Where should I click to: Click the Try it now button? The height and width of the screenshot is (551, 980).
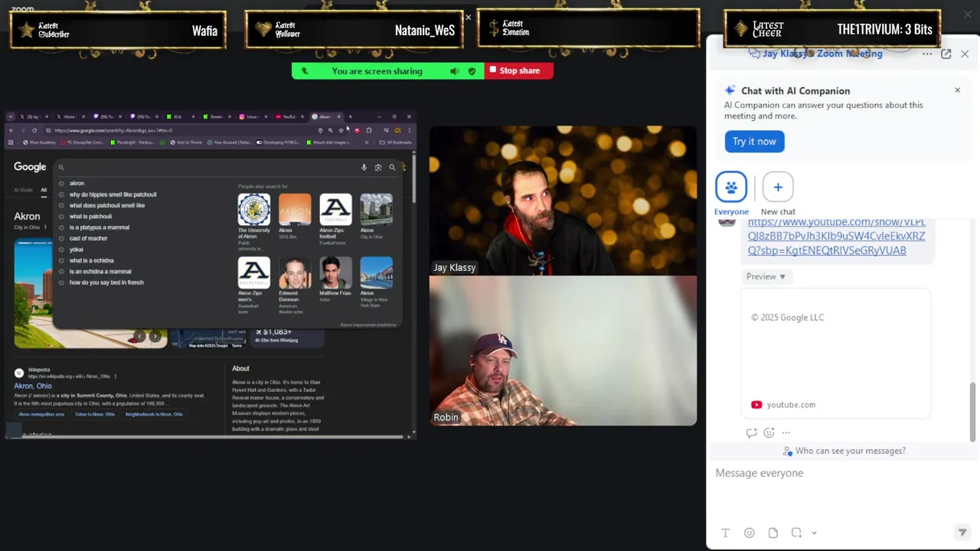click(754, 141)
